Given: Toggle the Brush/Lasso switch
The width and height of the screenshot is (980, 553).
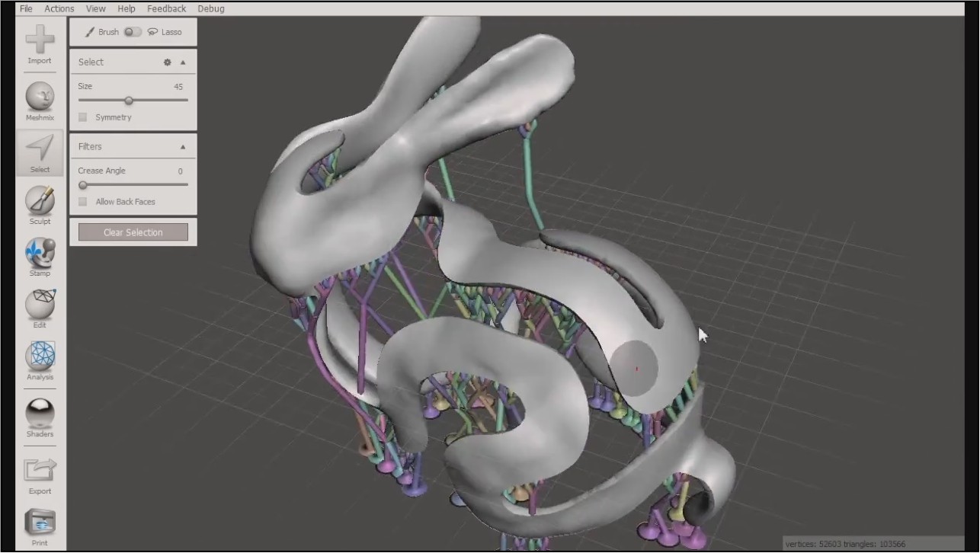Looking at the screenshot, I should [x=133, y=32].
